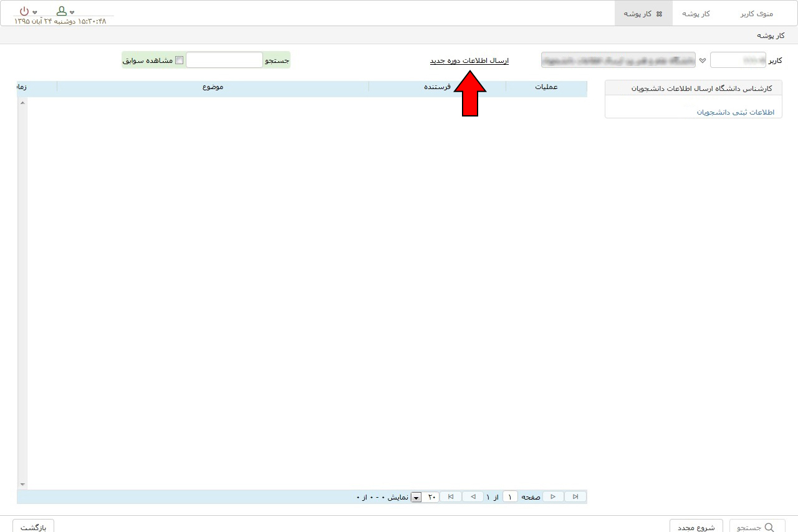Select the middle کار پوشه tab

(696, 14)
